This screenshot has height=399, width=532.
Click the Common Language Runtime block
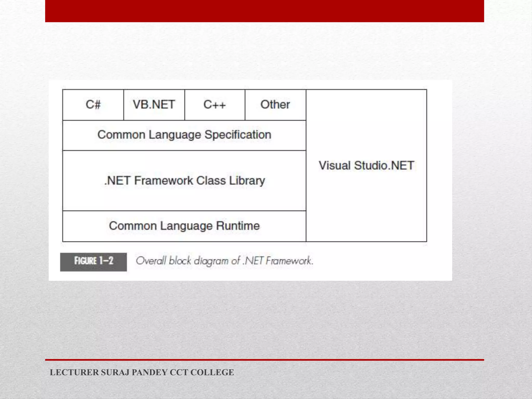click(184, 226)
